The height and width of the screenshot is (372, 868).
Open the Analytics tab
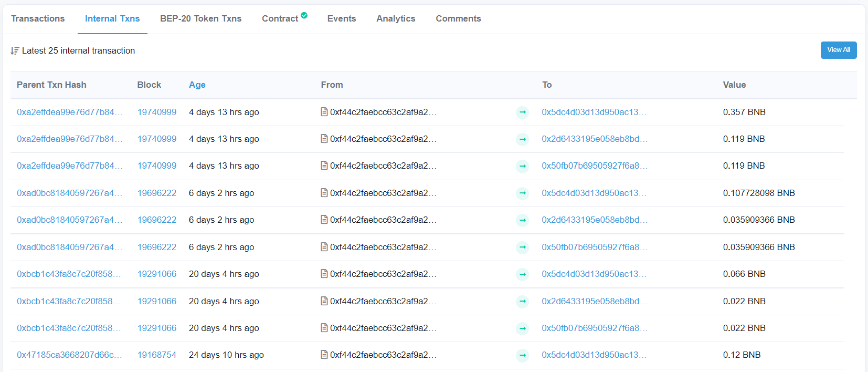point(396,18)
